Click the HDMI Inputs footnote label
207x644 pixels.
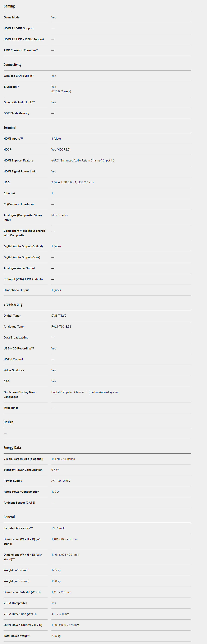click(x=13, y=138)
